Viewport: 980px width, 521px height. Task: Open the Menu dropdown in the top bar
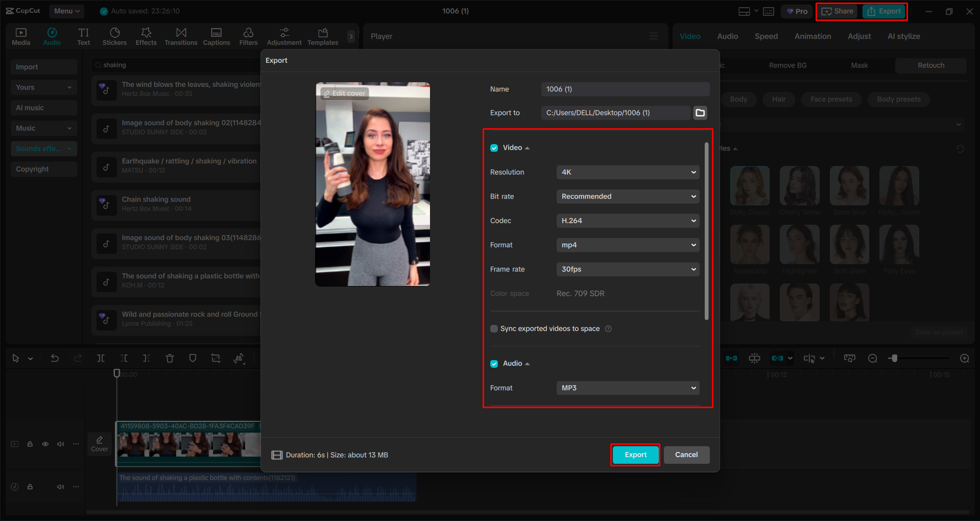66,11
